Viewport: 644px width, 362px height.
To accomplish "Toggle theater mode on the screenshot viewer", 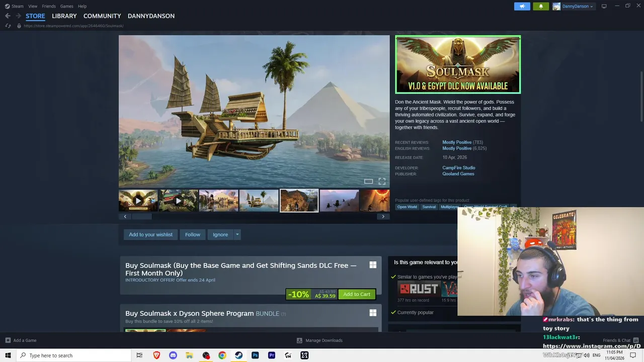I will (368, 182).
